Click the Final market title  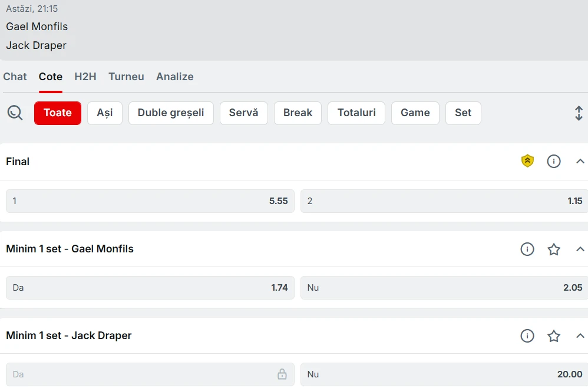click(x=18, y=162)
